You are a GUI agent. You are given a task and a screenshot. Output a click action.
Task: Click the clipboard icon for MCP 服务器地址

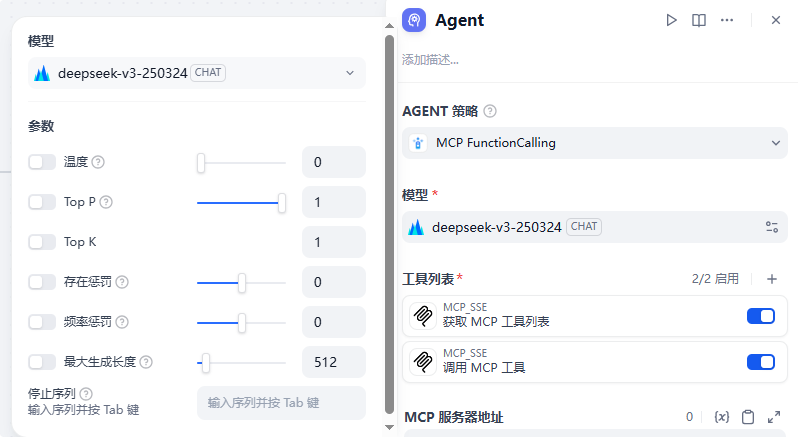click(x=748, y=417)
